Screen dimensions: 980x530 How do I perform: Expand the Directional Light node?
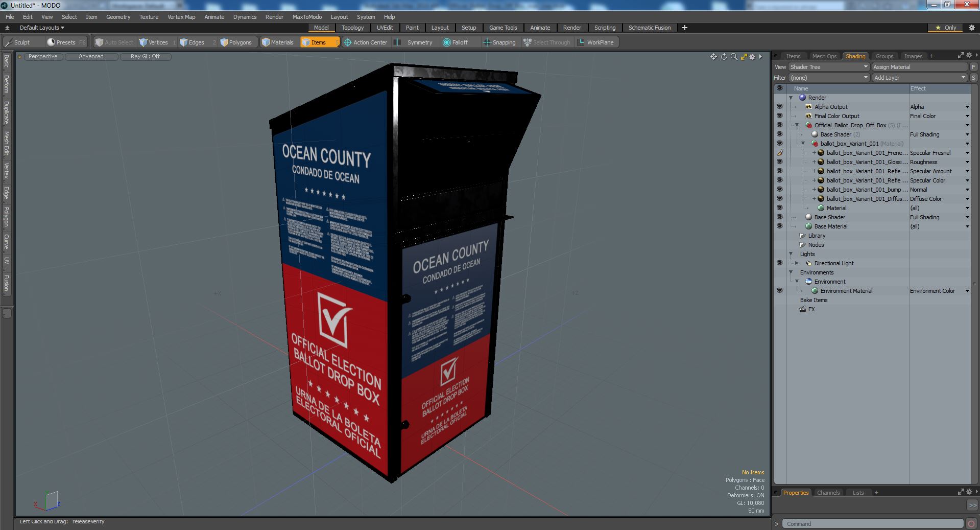point(797,263)
